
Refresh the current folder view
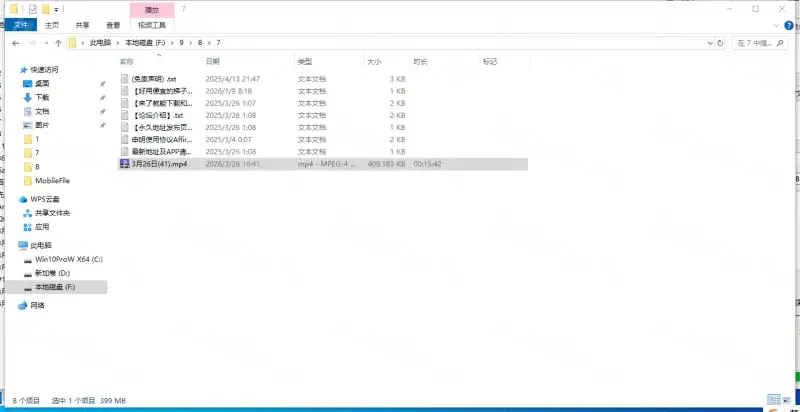[722, 43]
